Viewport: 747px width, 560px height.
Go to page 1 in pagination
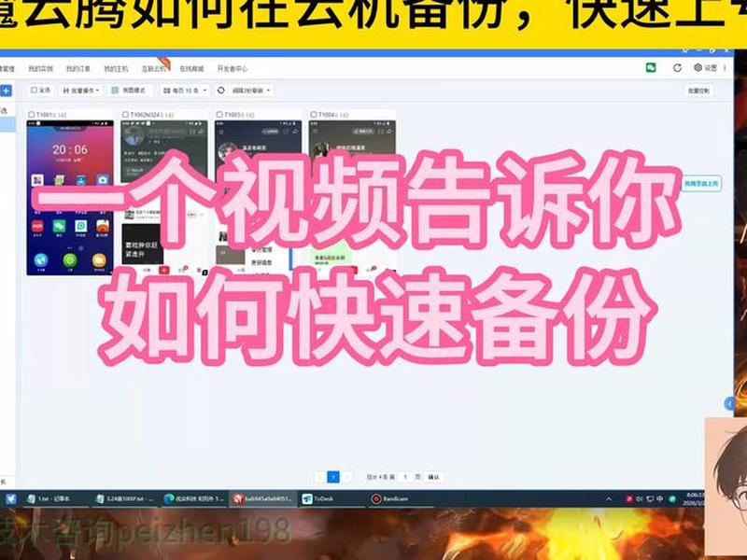click(333, 477)
